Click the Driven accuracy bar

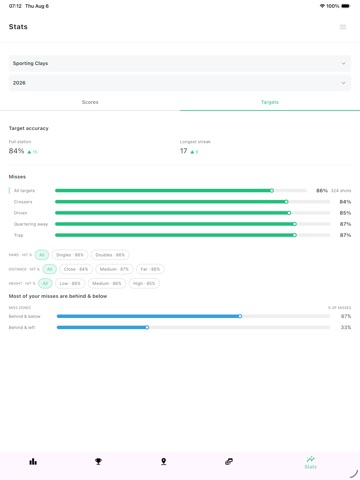(x=192, y=213)
